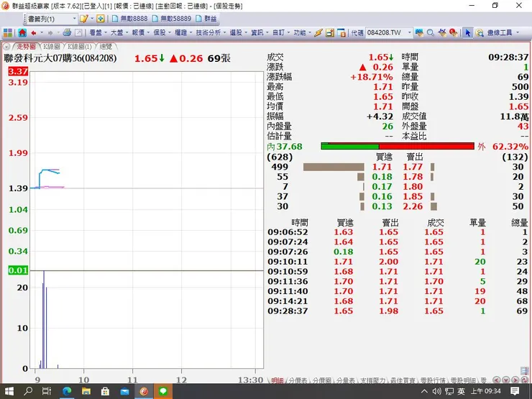Open the 權證 dropdown menu
This screenshot has width=532, height=399.
click(183, 32)
